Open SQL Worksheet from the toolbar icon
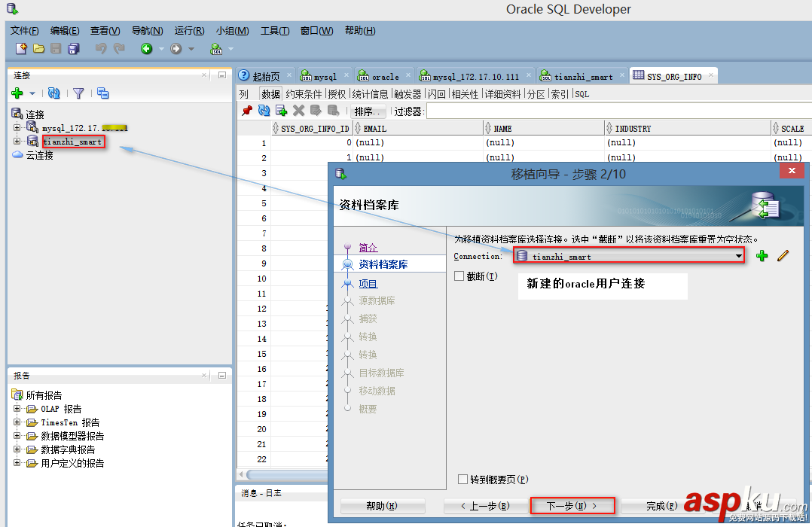This screenshot has width=812, height=527. pos(216,49)
